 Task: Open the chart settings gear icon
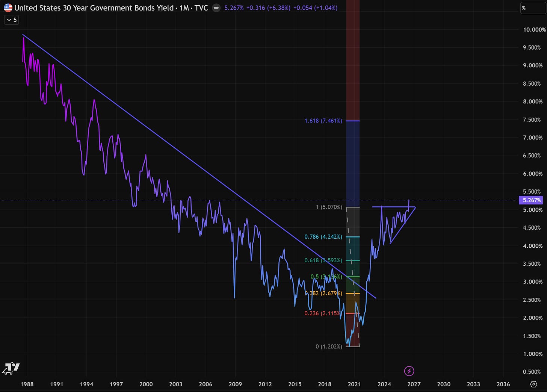click(533, 384)
